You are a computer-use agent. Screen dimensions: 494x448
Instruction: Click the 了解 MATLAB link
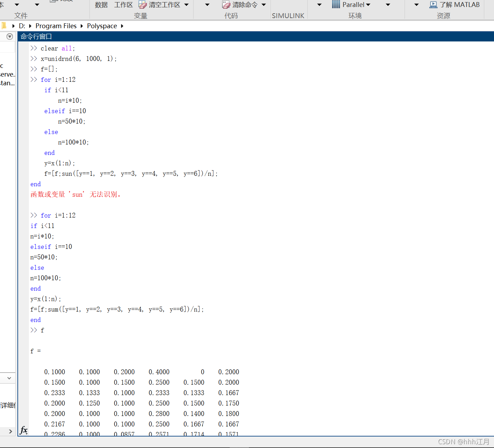pos(460,5)
